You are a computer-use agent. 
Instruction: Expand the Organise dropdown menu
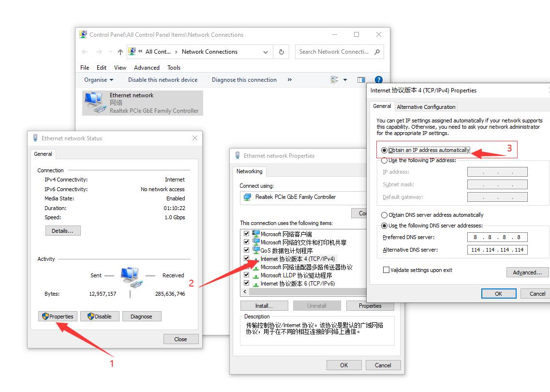click(99, 80)
